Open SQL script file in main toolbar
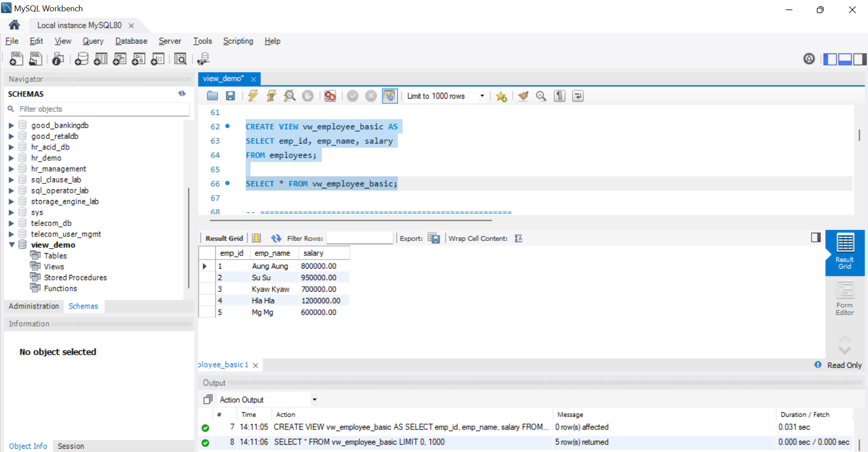Screen dimensions: 868x452 [x=35, y=58]
